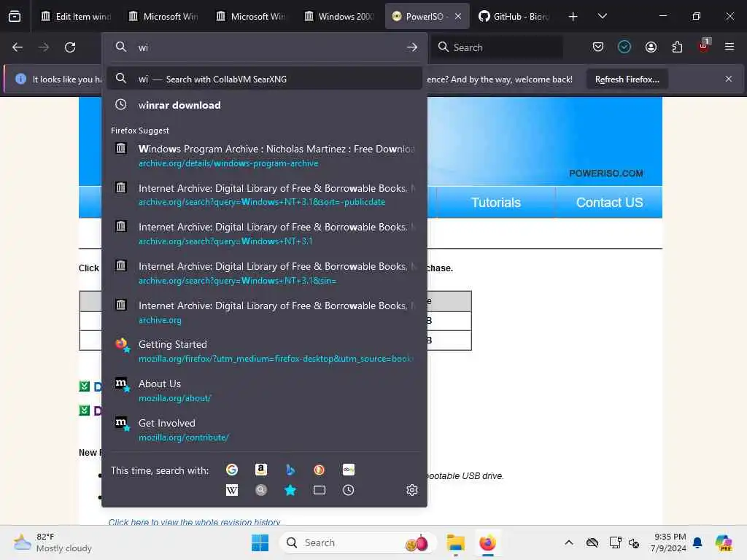Open the uBlock Origin extension icon
The height and width of the screenshot is (560, 747).
(703, 46)
